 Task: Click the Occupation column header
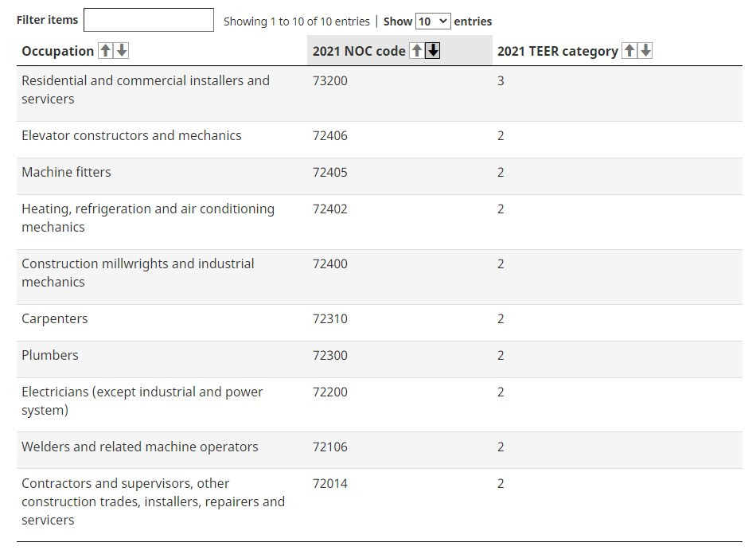[x=58, y=51]
